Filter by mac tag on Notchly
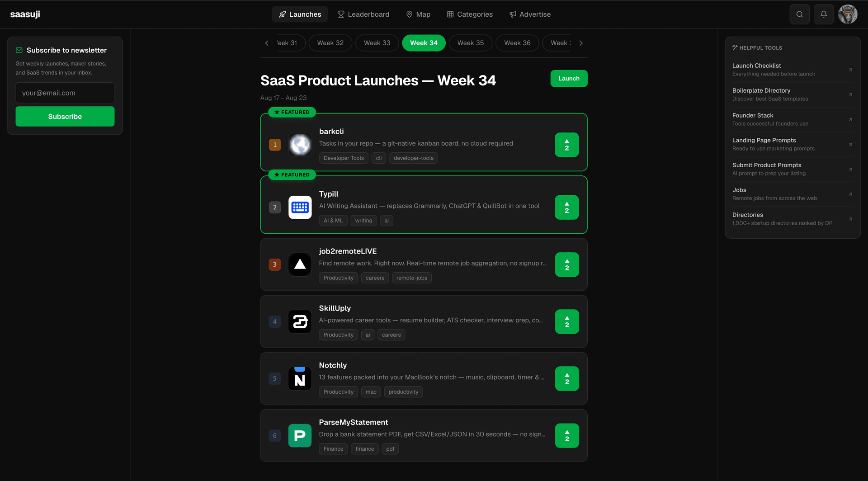The height and width of the screenshot is (481, 868). click(371, 392)
